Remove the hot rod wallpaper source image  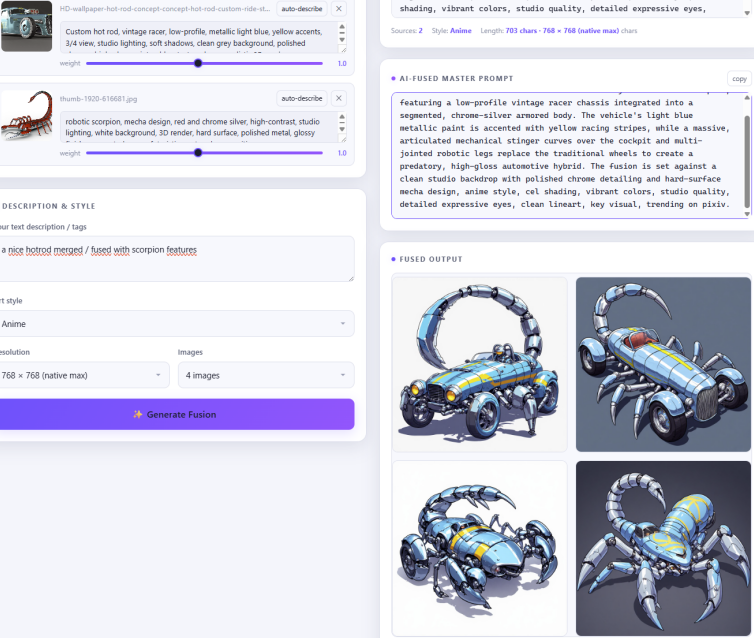point(339,9)
